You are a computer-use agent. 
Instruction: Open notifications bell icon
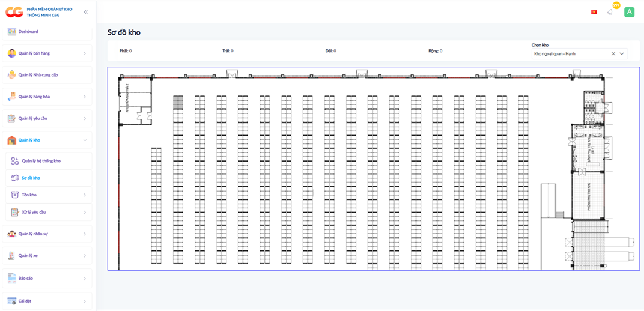[x=610, y=12]
